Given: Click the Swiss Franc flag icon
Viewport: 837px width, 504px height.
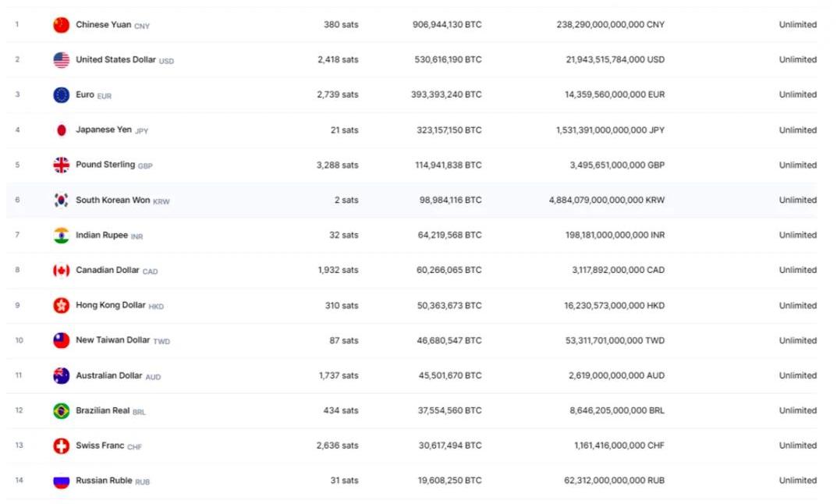Looking at the screenshot, I should coord(61,446).
